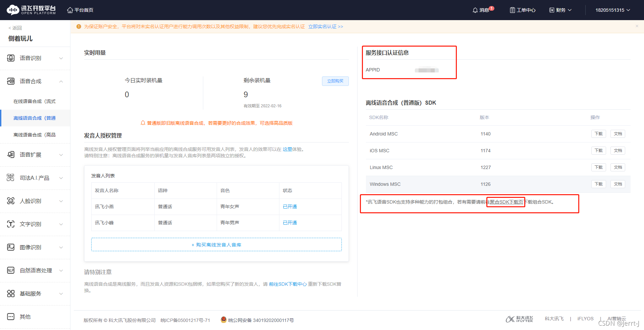Image resolution: width=644 pixels, height=330 pixels.
Task: Click the bell icon beside 普通版 notice
Action: (143, 123)
